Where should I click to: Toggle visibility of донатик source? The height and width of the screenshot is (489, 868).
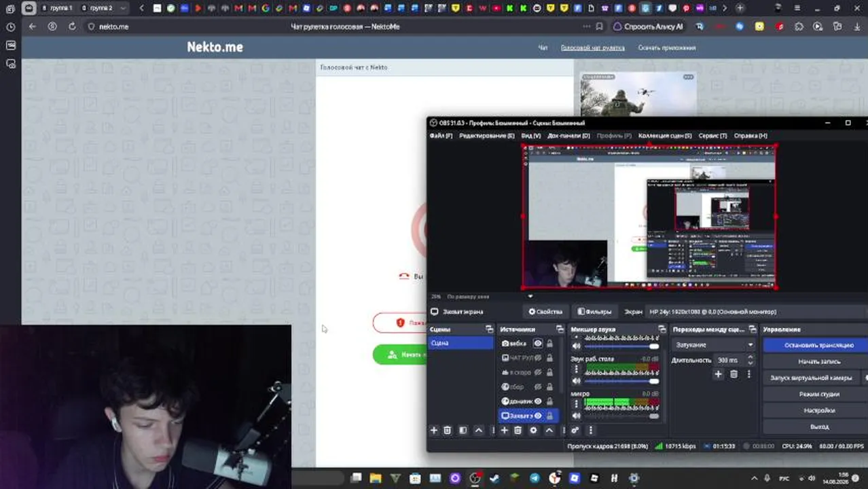538,401
